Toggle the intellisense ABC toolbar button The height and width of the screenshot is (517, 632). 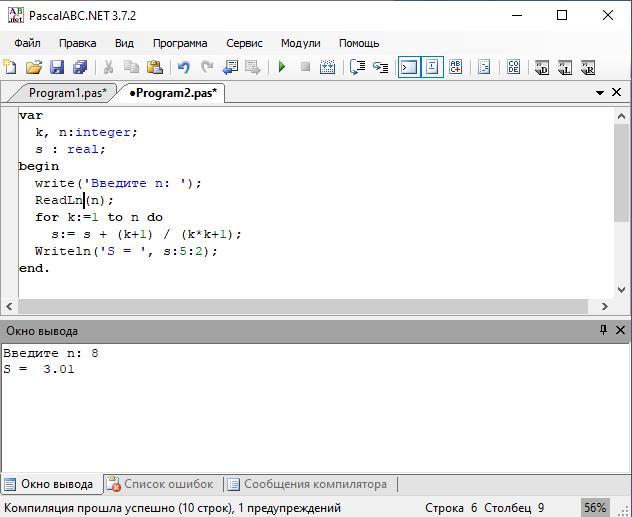coord(456,67)
